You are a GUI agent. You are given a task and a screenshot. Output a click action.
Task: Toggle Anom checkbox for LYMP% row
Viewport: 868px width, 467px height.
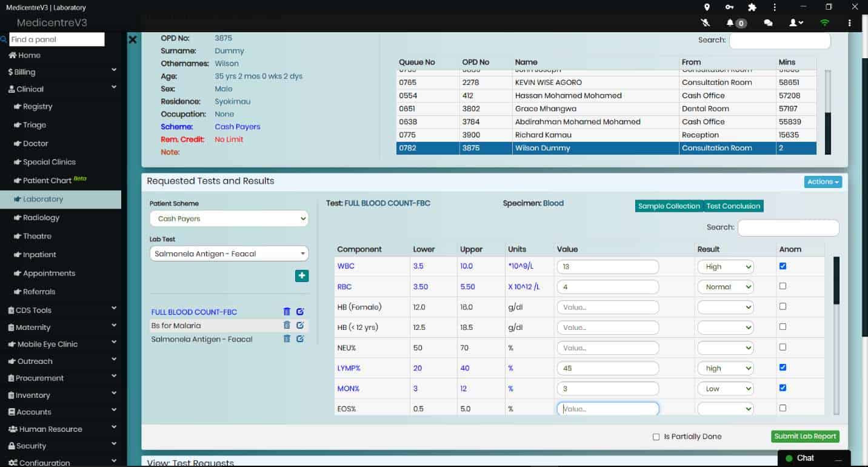pyautogui.click(x=783, y=367)
